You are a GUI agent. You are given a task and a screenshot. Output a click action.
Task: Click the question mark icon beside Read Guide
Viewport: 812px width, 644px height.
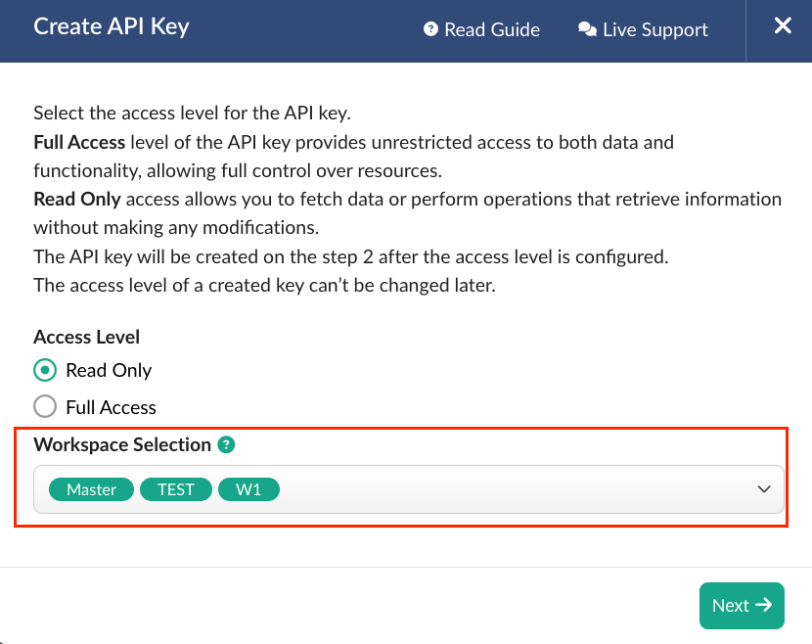pyautogui.click(x=430, y=29)
